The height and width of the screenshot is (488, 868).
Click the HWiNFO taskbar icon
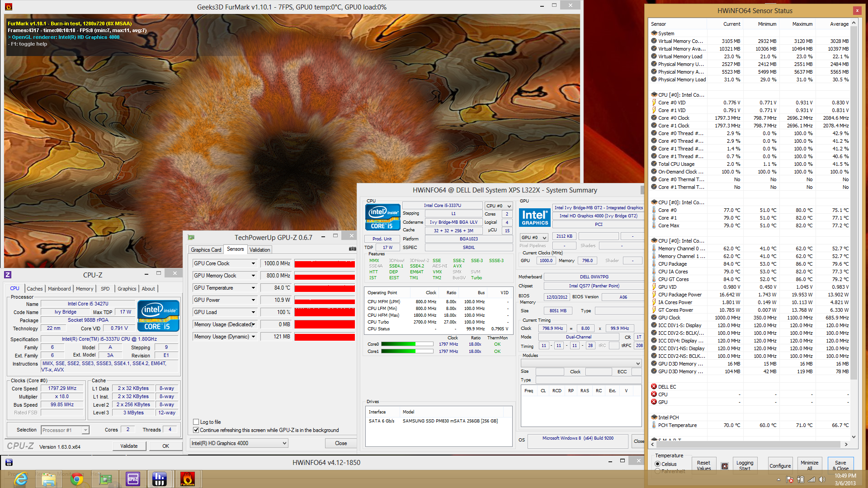click(159, 479)
